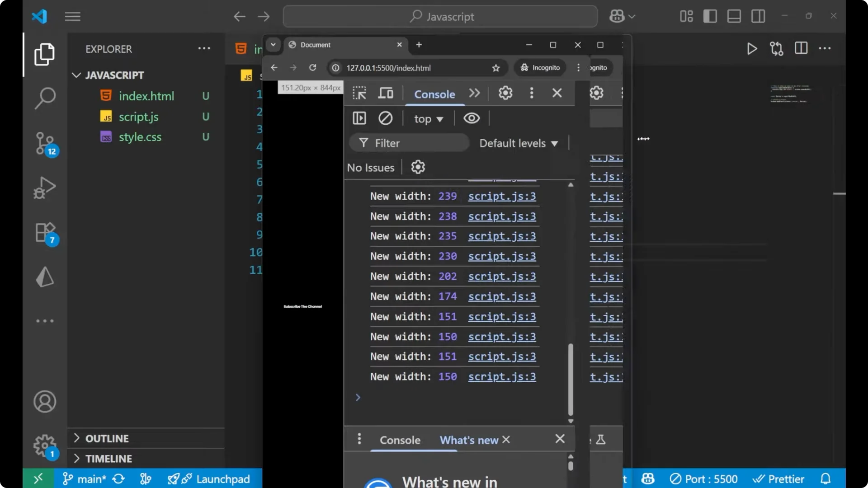Open script.js:3 link for width 239
Screen dimensions: 868x488
[x=502, y=196]
